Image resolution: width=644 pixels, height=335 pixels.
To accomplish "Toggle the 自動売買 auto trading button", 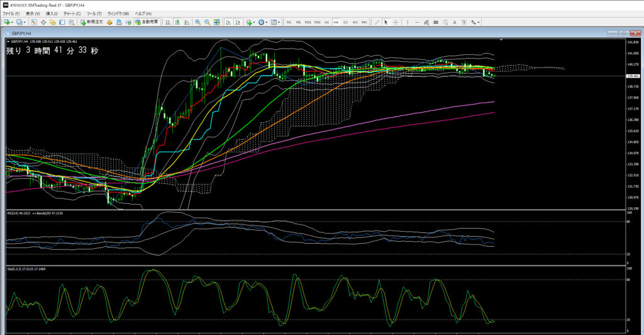I will [x=147, y=22].
